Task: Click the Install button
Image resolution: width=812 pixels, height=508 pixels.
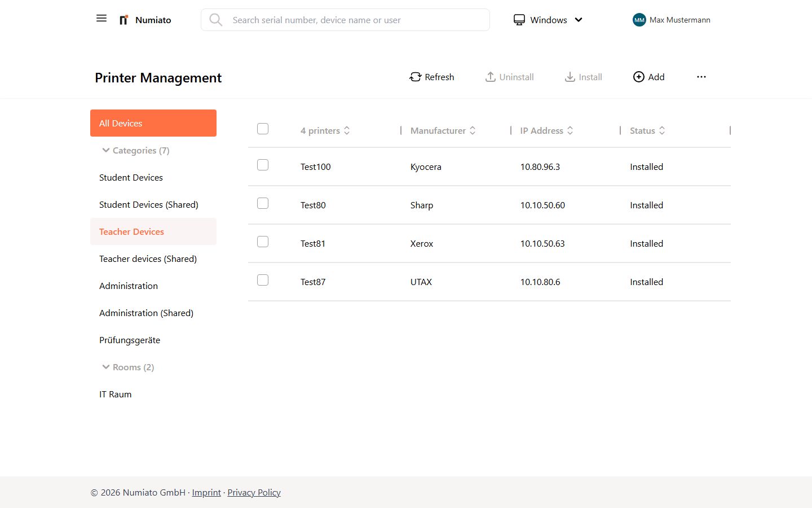Action: pos(584,77)
